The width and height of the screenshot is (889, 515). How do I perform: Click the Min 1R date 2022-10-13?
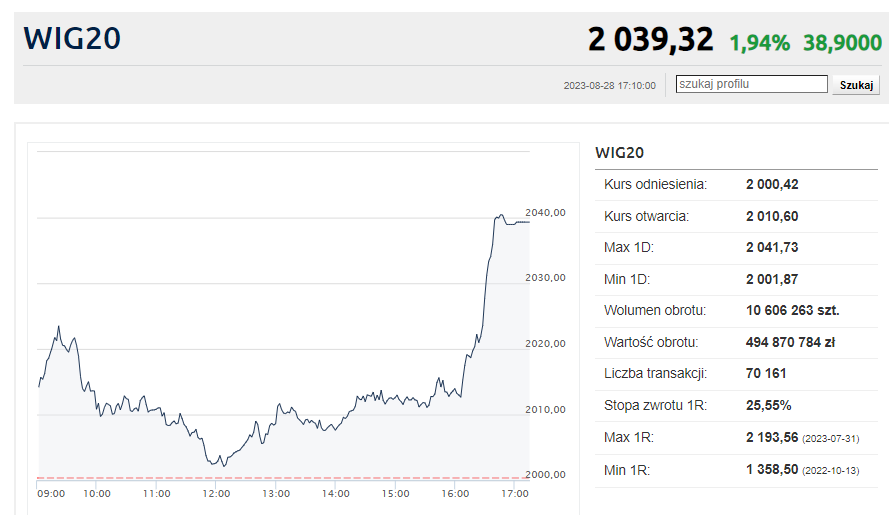click(831, 470)
